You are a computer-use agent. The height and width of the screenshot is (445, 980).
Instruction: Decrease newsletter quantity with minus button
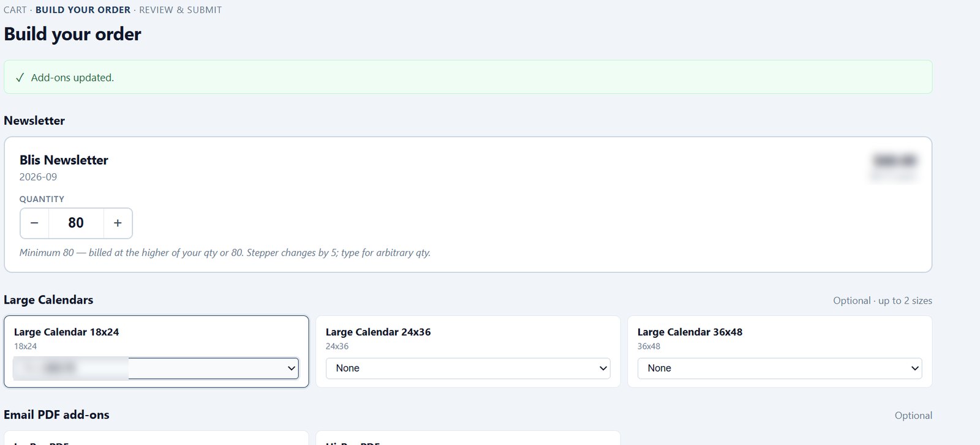coord(34,223)
